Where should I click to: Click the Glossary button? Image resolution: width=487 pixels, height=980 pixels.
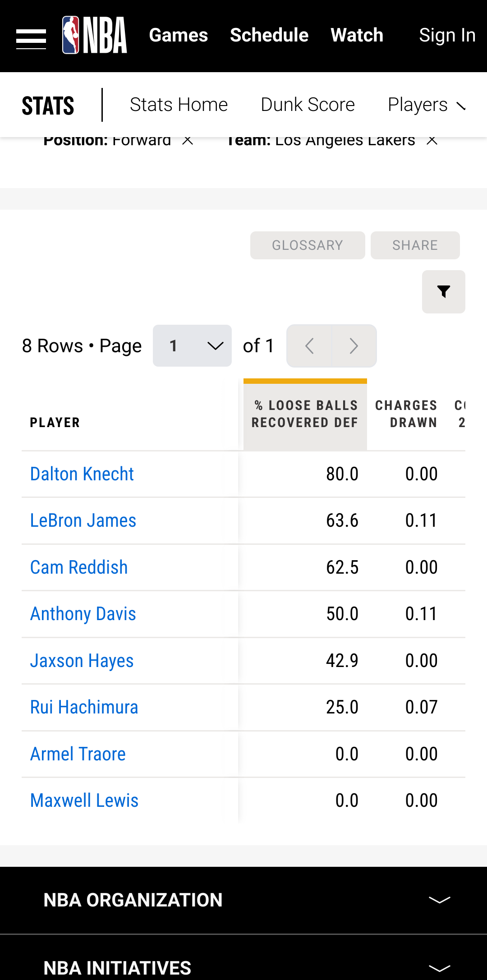308,245
